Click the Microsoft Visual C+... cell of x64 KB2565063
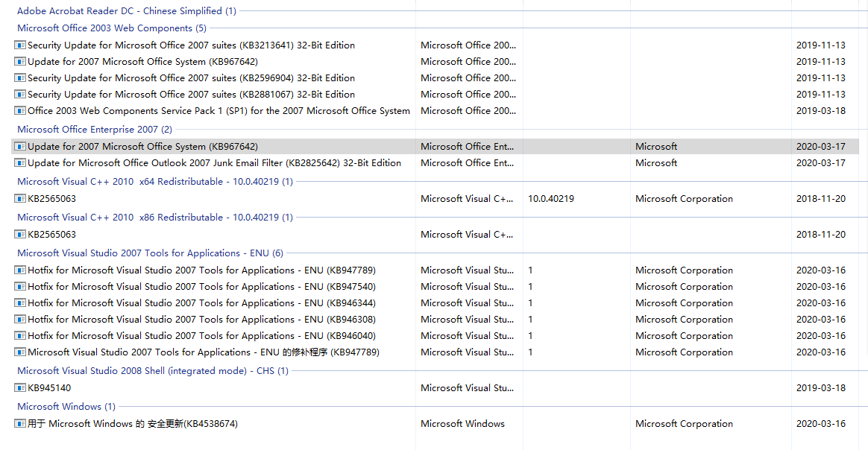Image resolution: width=868 pixels, height=450 pixels. tap(467, 198)
